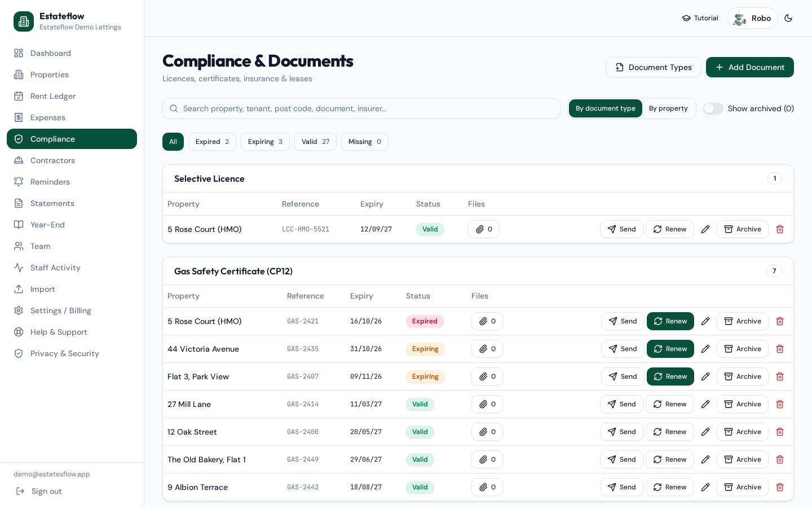The height and width of the screenshot is (508, 812).
Task: Click the Gas Safety Certificate count badge
Action: coord(774,271)
